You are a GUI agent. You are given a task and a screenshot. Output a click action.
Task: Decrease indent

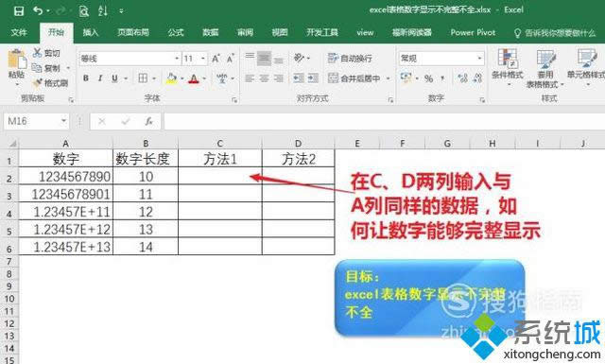pyautogui.click(x=299, y=78)
